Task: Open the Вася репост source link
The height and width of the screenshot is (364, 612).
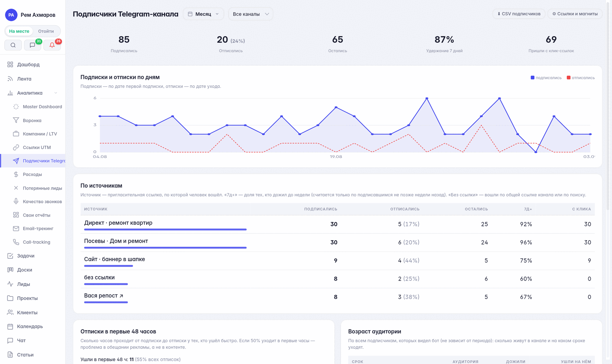Action: [x=104, y=295]
